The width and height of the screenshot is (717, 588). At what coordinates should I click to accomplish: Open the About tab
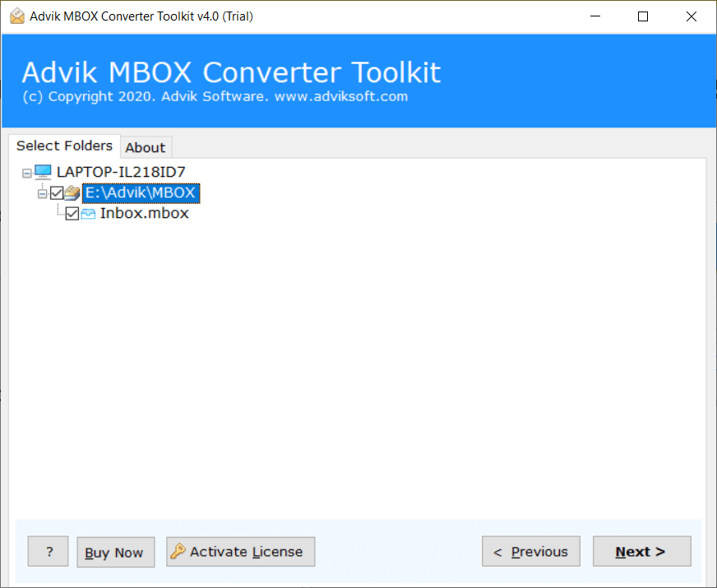tap(146, 148)
